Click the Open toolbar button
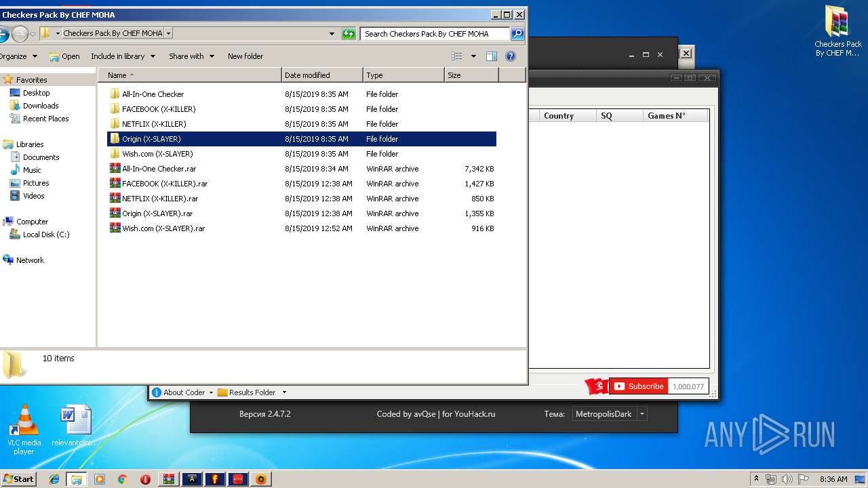The image size is (868, 488). pos(64,56)
